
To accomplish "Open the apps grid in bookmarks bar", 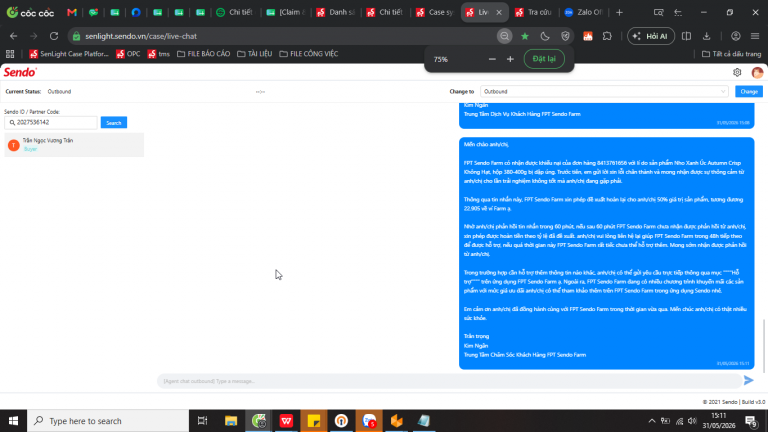I will click(x=10, y=54).
